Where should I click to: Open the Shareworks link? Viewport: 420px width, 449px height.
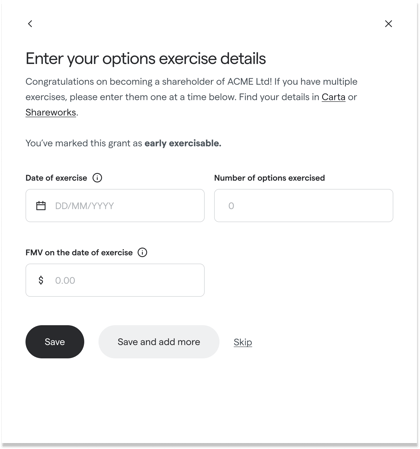51,112
